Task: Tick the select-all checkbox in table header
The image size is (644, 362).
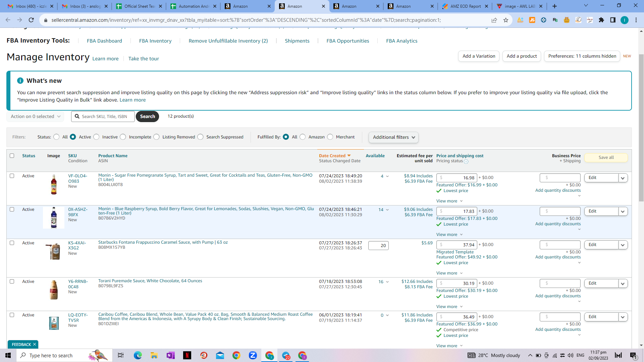Action: click(x=12, y=156)
